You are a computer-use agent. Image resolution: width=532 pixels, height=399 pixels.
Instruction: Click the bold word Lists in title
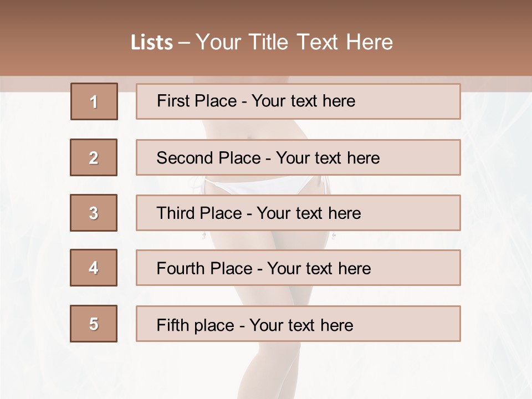click(151, 43)
